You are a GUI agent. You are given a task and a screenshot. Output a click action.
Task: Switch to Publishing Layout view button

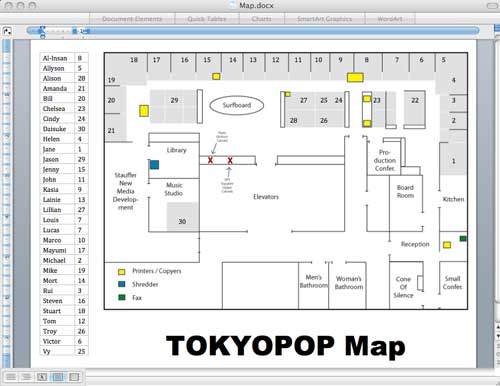tap(42, 377)
